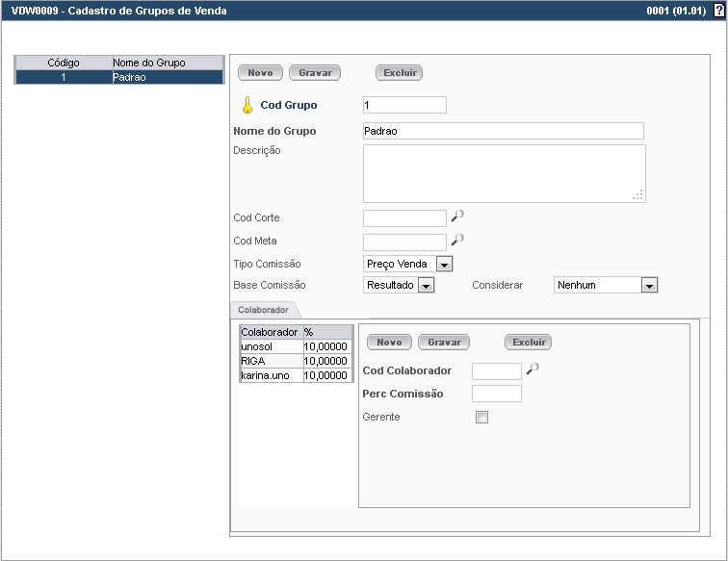This screenshot has width=728, height=561.
Task: Focus the Perc Comissão input field
Action: (497, 394)
